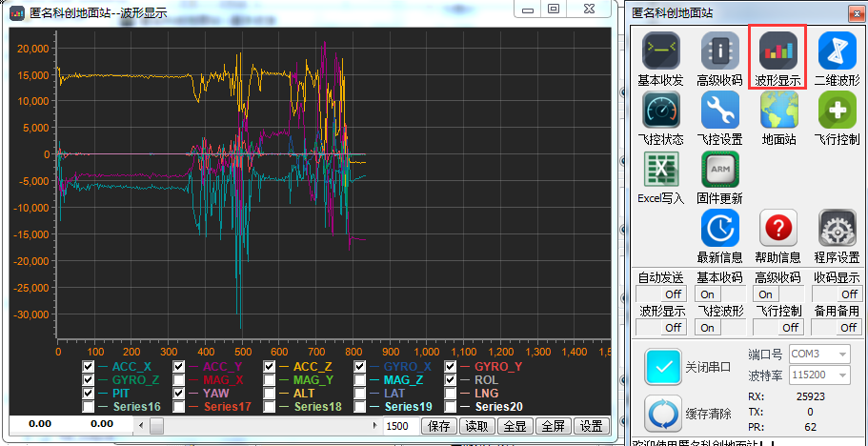
Task: Click the PR value 62
Action: [811, 427]
